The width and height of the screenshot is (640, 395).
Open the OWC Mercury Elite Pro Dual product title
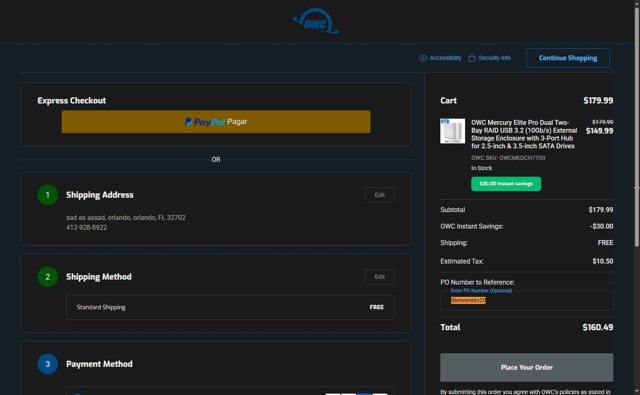tap(524, 134)
